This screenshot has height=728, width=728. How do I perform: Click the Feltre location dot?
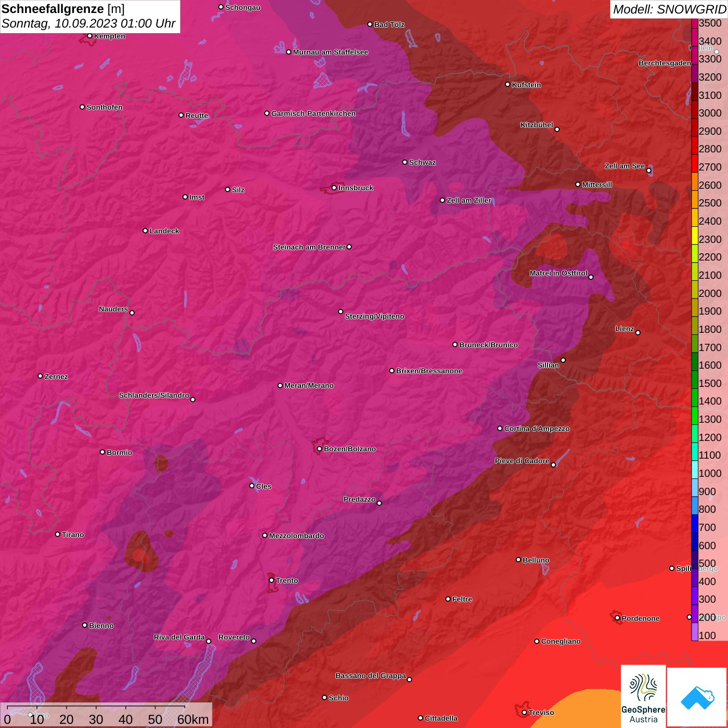(448, 599)
